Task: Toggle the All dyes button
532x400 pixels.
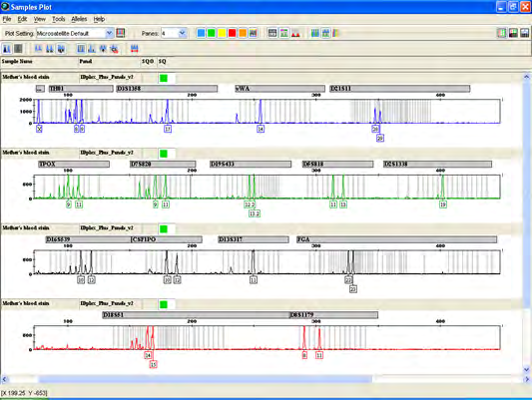Action: [253, 33]
